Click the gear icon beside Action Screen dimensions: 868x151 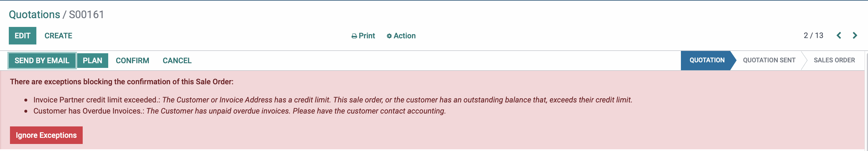tap(389, 36)
